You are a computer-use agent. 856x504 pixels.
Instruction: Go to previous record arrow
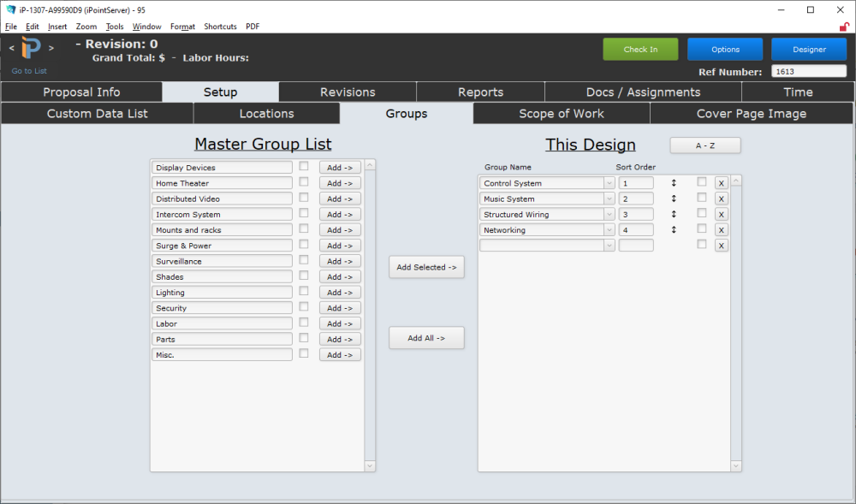(x=11, y=48)
